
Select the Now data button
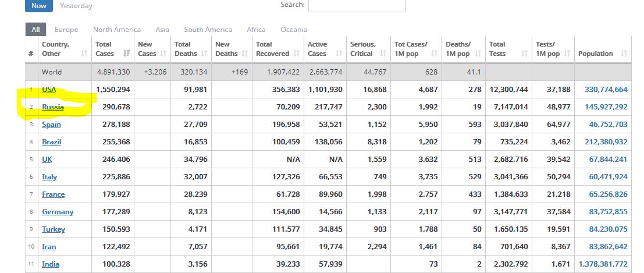tap(39, 6)
